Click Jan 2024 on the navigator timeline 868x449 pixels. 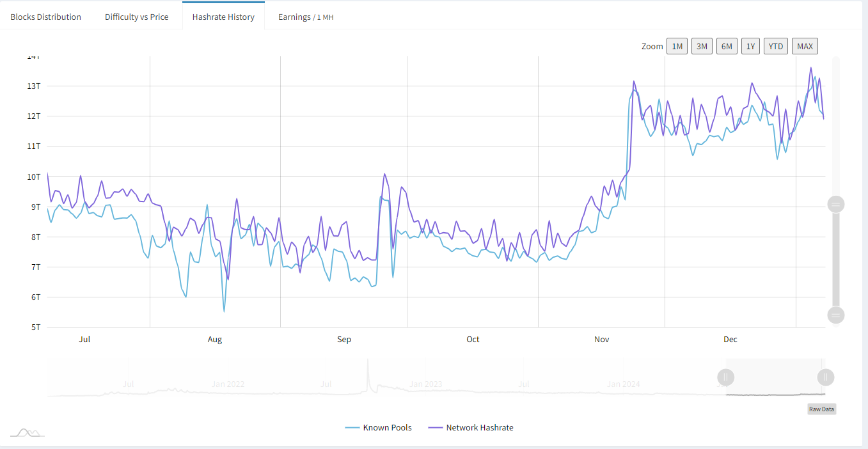tap(622, 384)
